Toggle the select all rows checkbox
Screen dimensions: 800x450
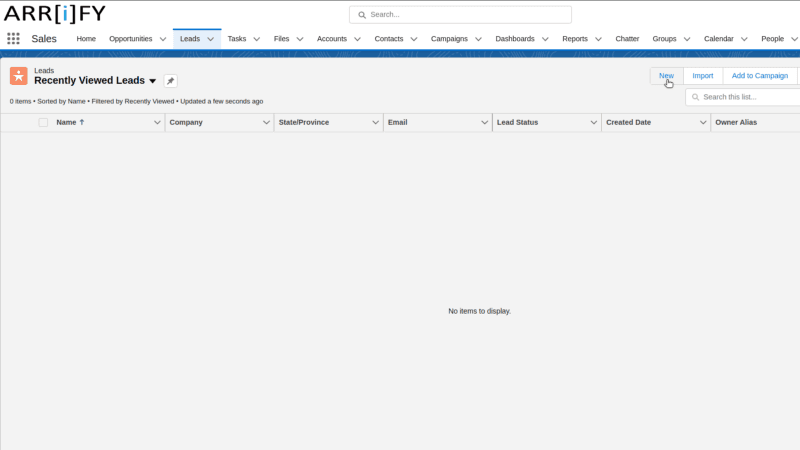[43, 122]
